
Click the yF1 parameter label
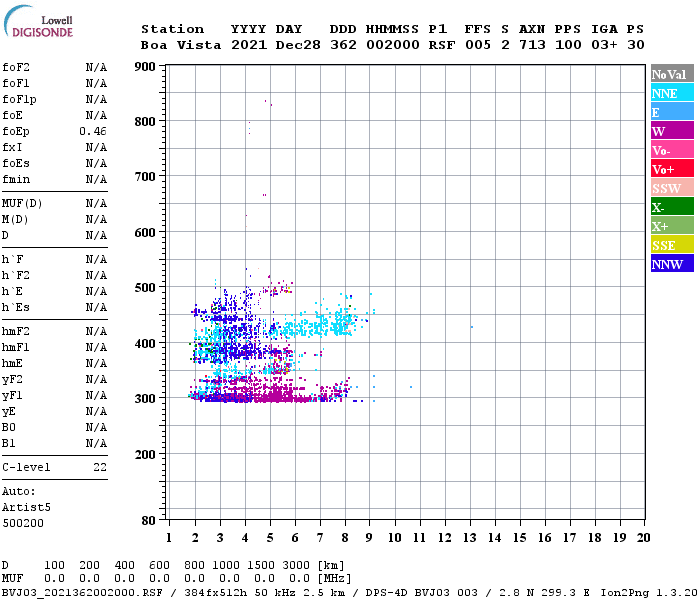(x=12, y=396)
